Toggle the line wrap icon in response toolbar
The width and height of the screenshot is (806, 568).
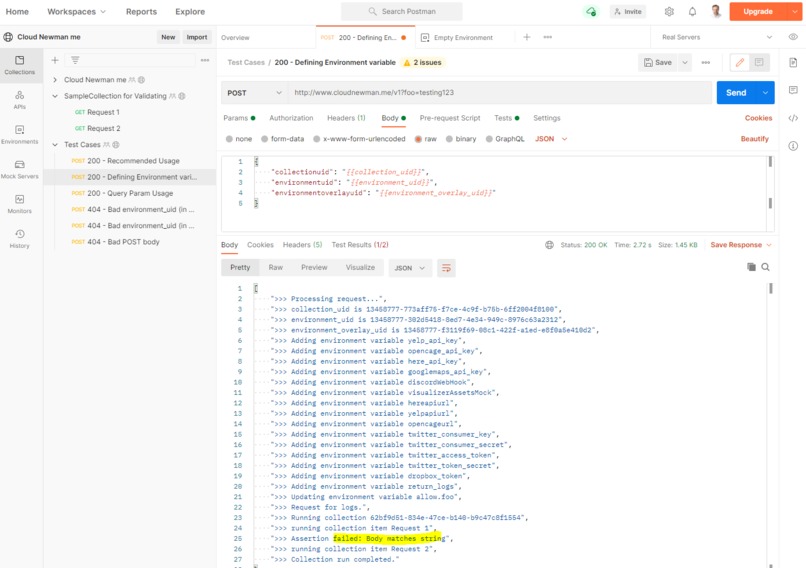446,268
